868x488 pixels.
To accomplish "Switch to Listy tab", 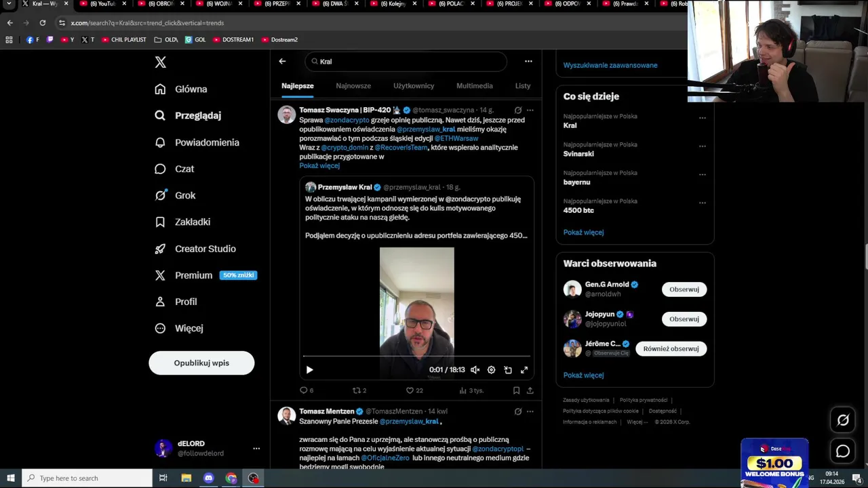I will tap(523, 86).
